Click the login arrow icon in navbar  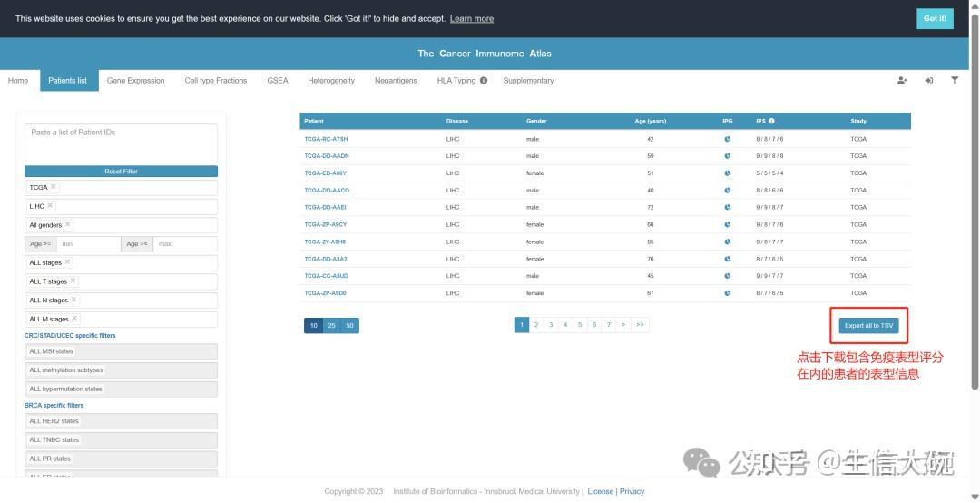pyautogui.click(x=929, y=80)
